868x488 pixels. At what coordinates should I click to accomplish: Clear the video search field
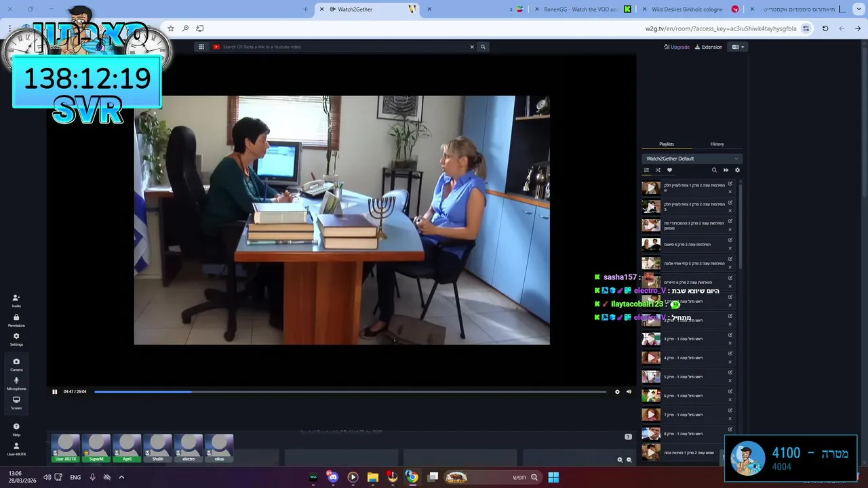472,47
